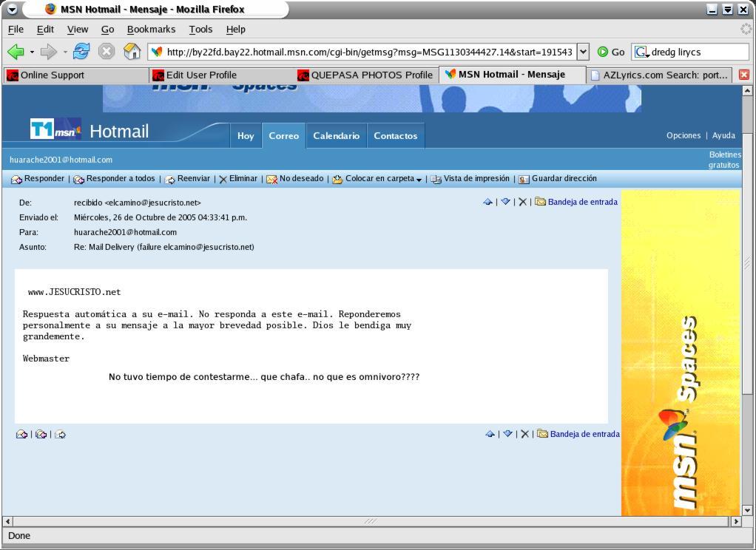The width and height of the screenshot is (756, 550).
Task: Open the Tools menu
Action: click(x=200, y=30)
